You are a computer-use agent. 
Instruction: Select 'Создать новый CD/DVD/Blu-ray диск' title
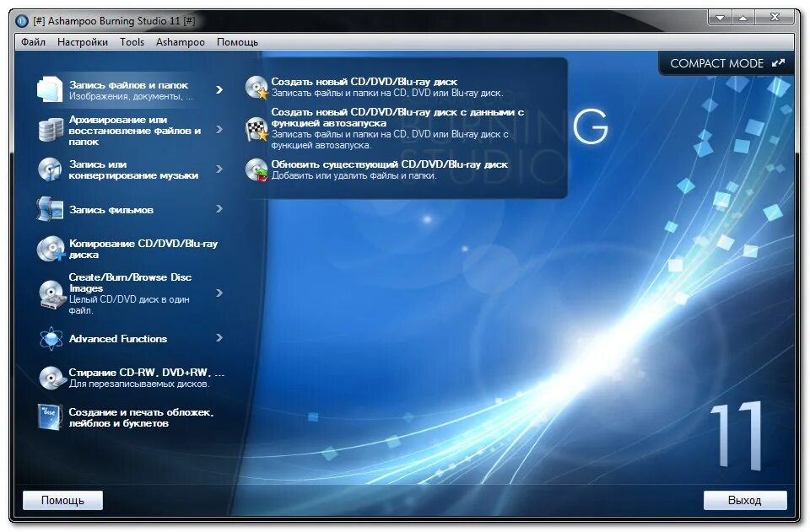click(364, 82)
